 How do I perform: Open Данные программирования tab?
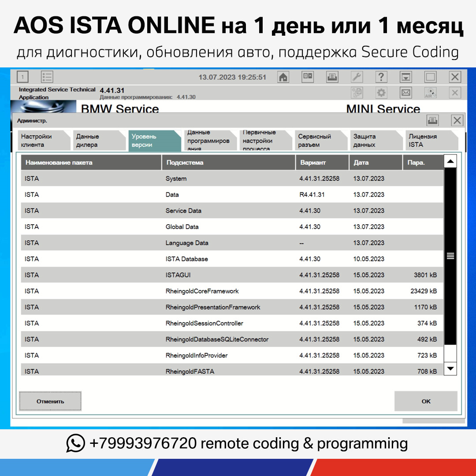[x=210, y=141]
